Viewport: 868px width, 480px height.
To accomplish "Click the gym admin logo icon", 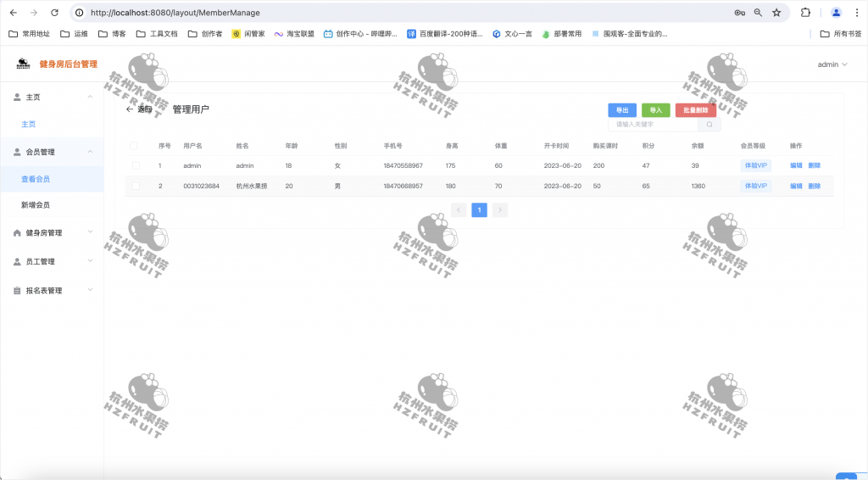I will [23, 64].
